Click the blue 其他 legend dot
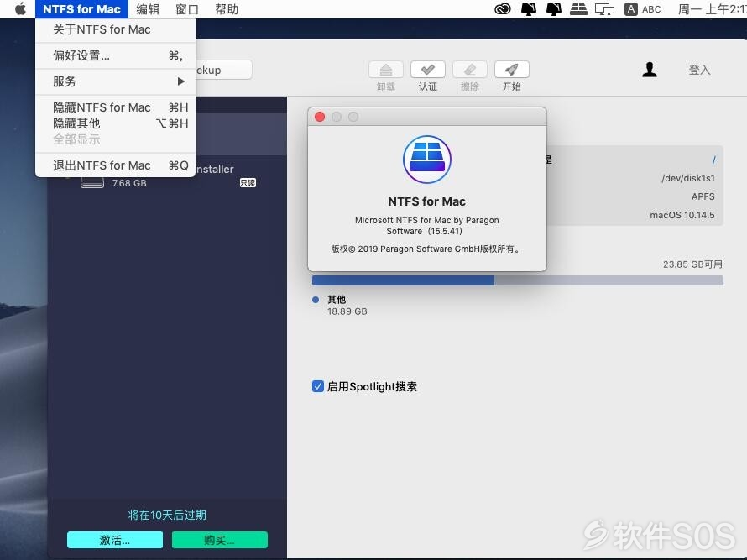The image size is (747, 560). (x=316, y=300)
